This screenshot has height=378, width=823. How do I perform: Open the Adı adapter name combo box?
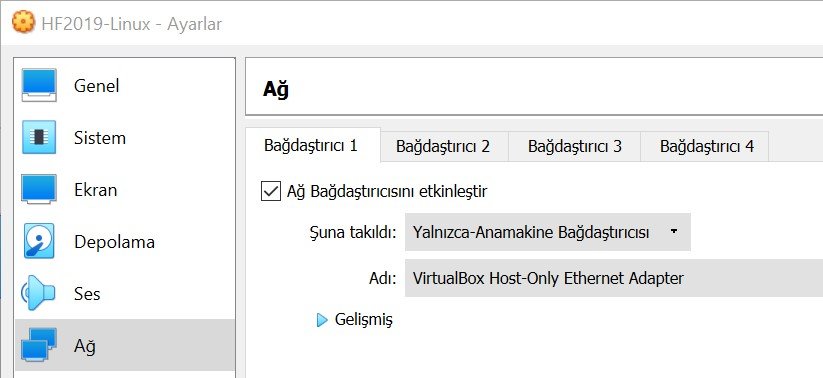click(x=614, y=278)
